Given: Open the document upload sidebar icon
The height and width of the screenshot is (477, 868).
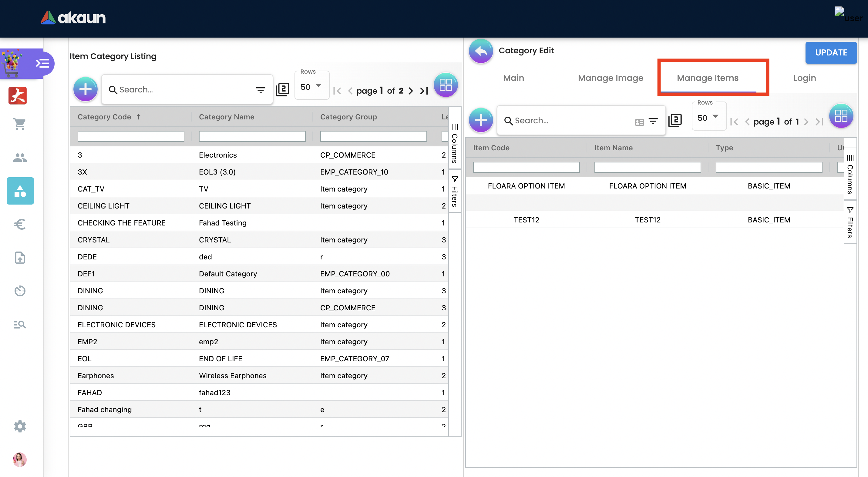Looking at the screenshot, I should pyautogui.click(x=19, y=258).
